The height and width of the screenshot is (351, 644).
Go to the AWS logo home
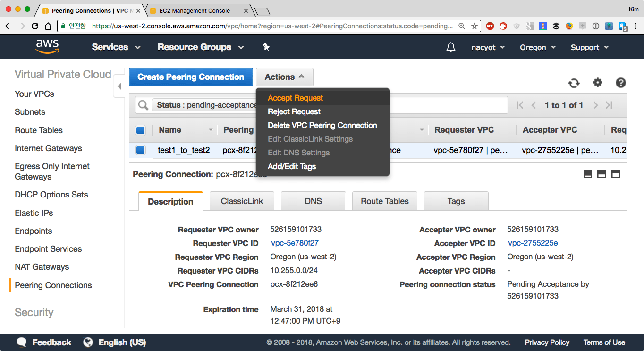pos(47,47)
